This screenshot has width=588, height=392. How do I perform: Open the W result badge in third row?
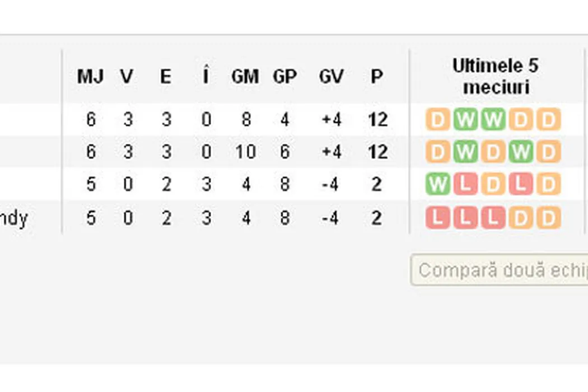point(437,184)
